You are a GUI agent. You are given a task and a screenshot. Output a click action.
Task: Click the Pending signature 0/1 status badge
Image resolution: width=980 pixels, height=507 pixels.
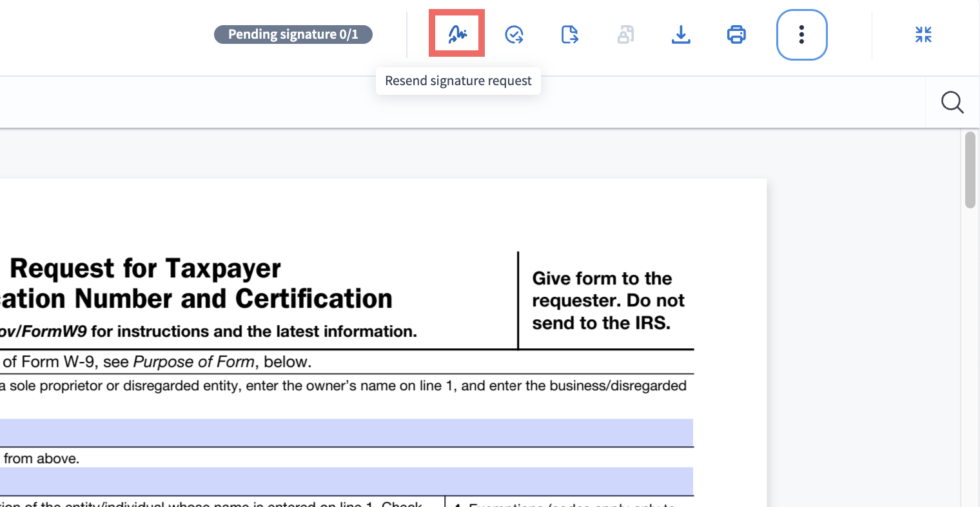[293, 34]
